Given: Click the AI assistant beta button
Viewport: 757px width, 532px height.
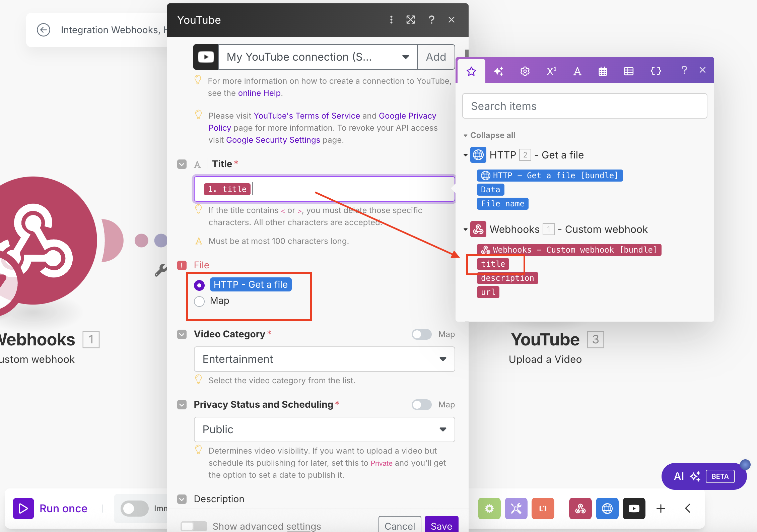Looking at the screenshot, I should point(703,476).
